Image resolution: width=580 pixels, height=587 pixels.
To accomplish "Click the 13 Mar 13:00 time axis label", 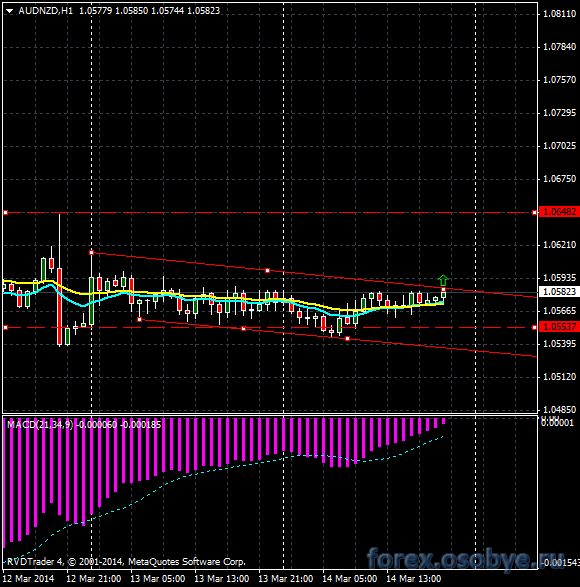I will pos(222,579).
